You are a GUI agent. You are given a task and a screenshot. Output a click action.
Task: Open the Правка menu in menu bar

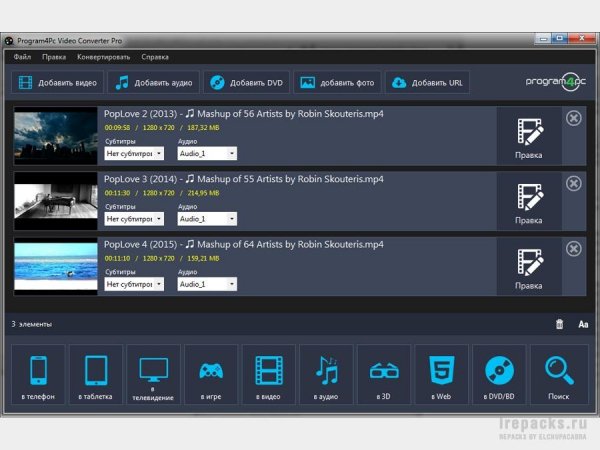[x=54, y=57]
